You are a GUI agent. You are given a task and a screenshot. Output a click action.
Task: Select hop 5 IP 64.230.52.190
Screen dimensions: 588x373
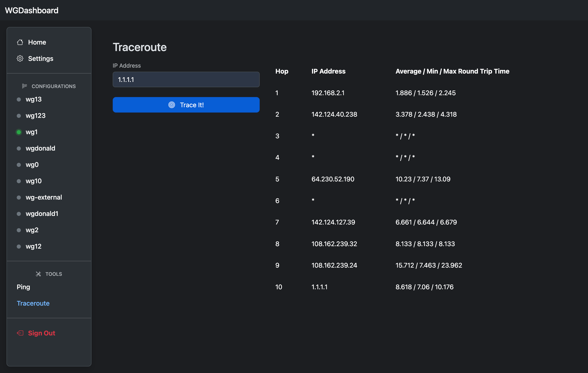tap(333, 179)
